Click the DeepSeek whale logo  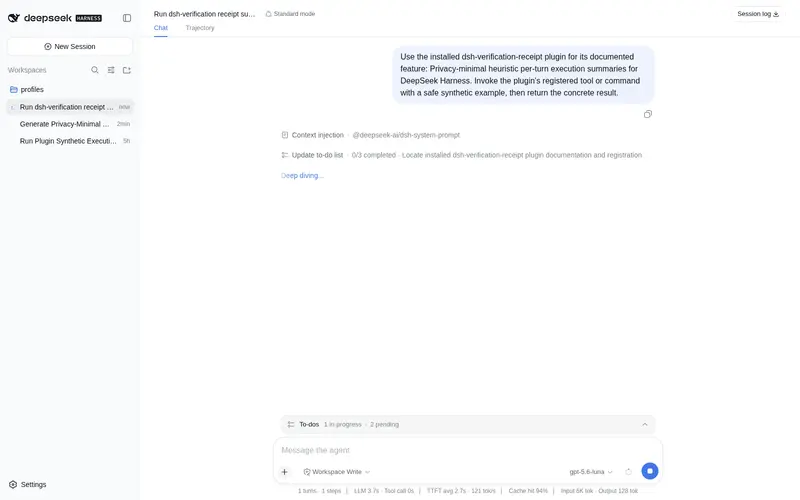point(14,18)
